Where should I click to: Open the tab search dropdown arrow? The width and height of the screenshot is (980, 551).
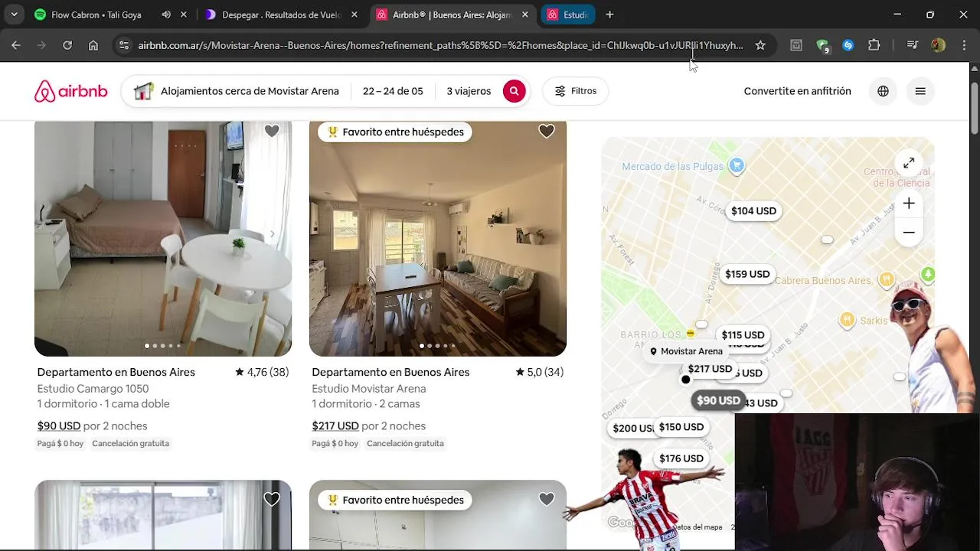click(x=14, y=15)
